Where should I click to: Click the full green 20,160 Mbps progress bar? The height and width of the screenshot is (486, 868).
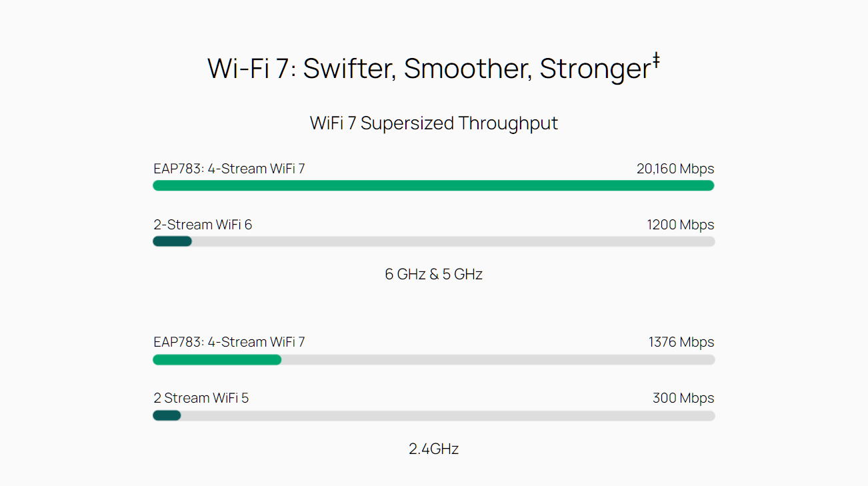434,185
